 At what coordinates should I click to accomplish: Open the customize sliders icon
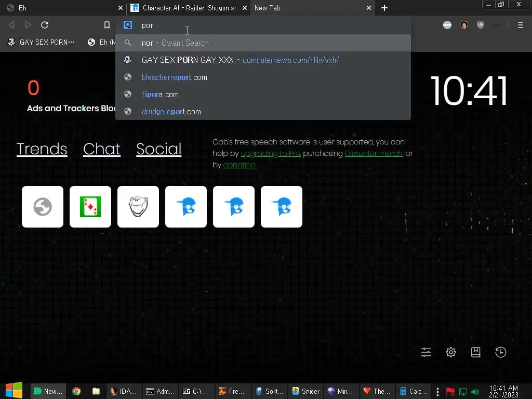click(426, 352)
